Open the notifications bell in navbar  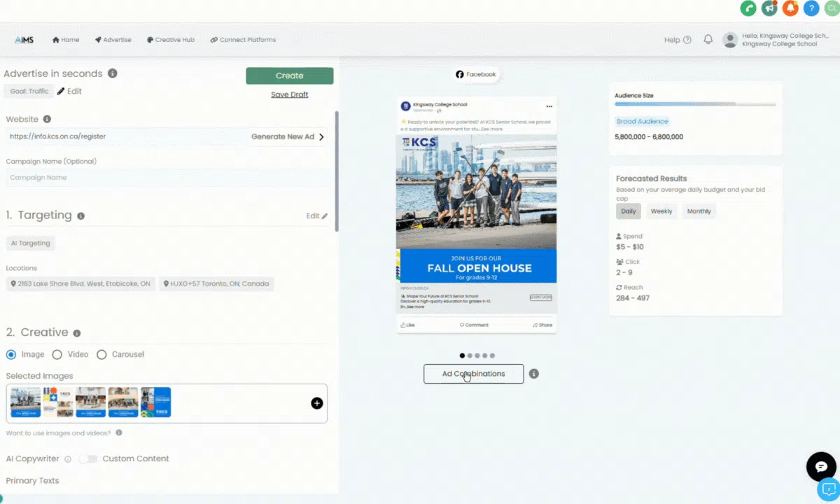pyautogui.click(x=708, y=40)
